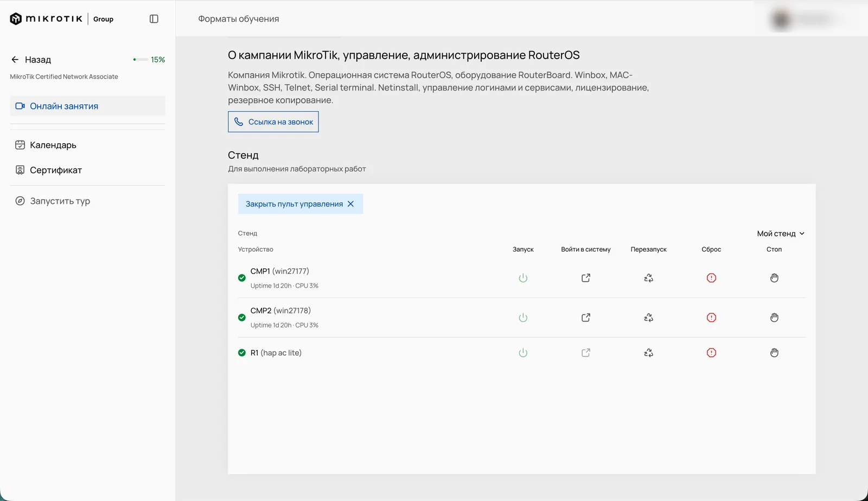Start CMP1 (win27177) with the power icon
The height and width of the screenshot is (501, 868).
[x=523, y=278]
